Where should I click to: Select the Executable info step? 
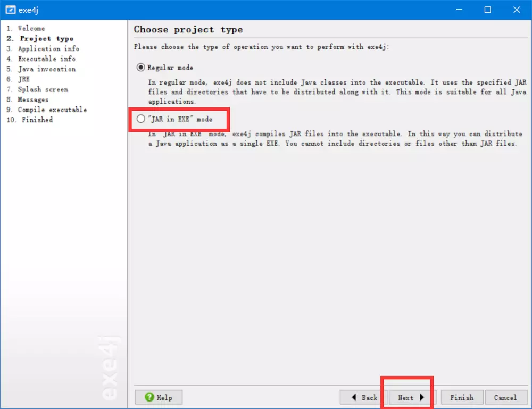47,59
